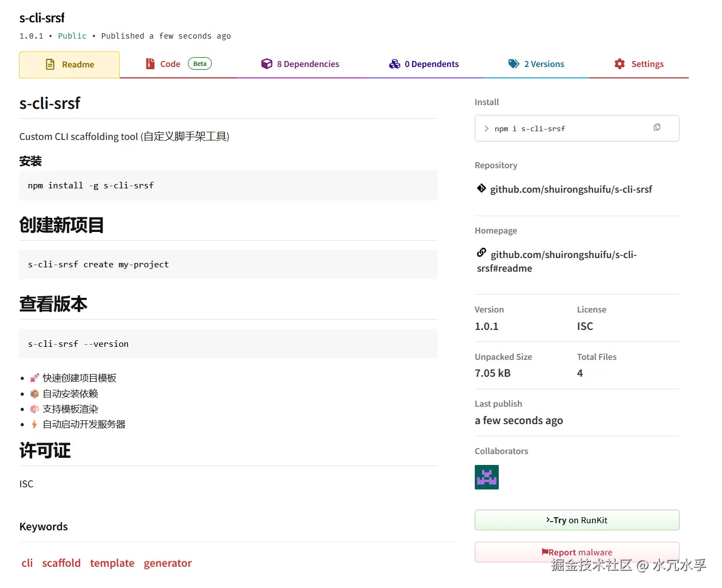Click the 支持模板渲染 list item
This screenshot has width=722, height=588.
tap(64, 409)
